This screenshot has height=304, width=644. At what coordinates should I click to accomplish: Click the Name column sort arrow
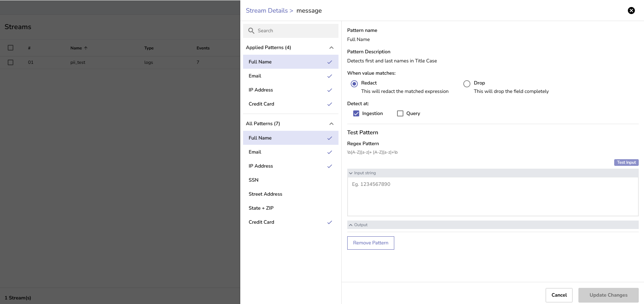(x=86, y=48)
